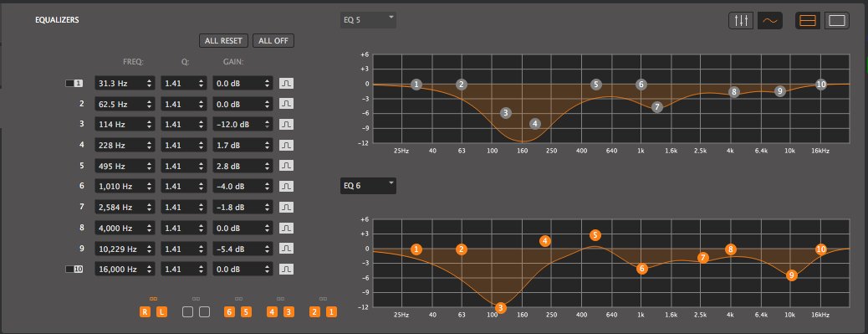
Task: Toggle the band 1 switch
Action: [x=74, y=83]
